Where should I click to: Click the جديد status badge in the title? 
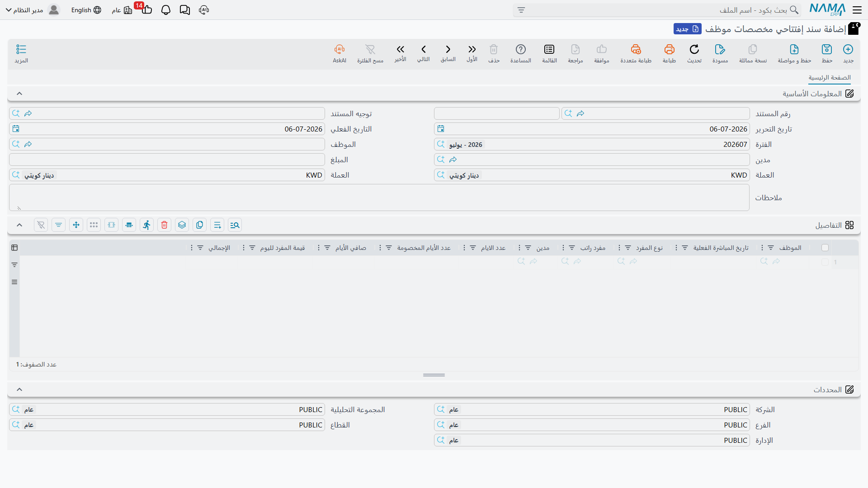tap(687, 29)
